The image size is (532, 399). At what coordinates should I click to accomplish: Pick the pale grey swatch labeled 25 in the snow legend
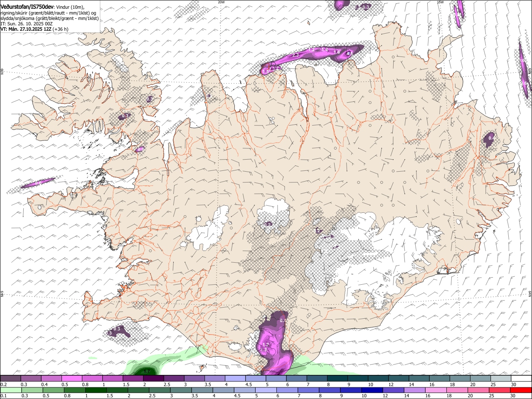[x=501, y=379]
